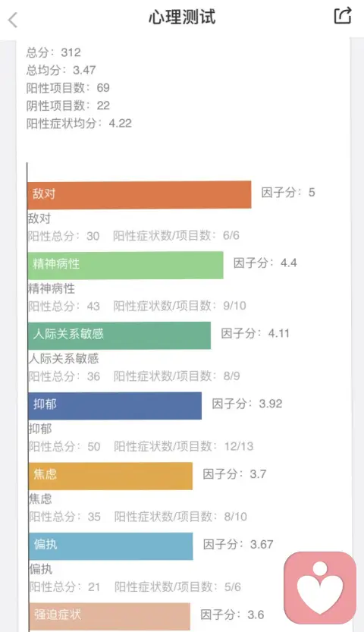Viewport: 364px width, 632px height.
Task: Tap the back arrow icon
Action: click(13, 20)
